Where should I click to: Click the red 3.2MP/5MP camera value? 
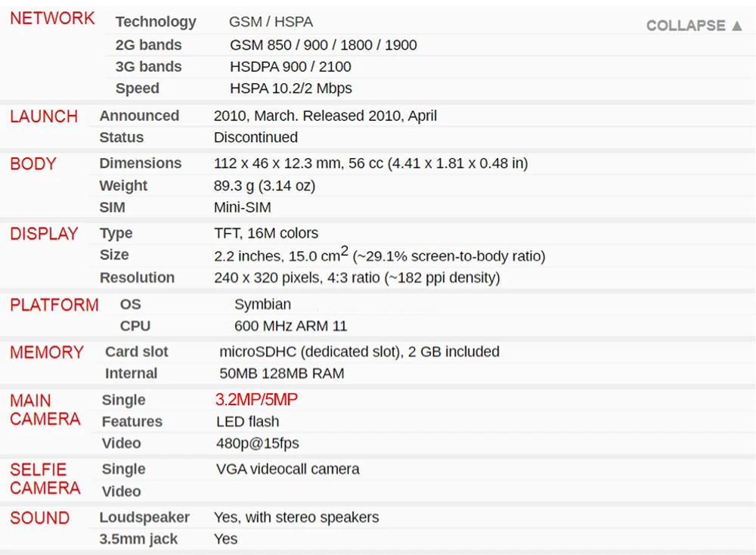pyautogui.click(x=256, y=400)
